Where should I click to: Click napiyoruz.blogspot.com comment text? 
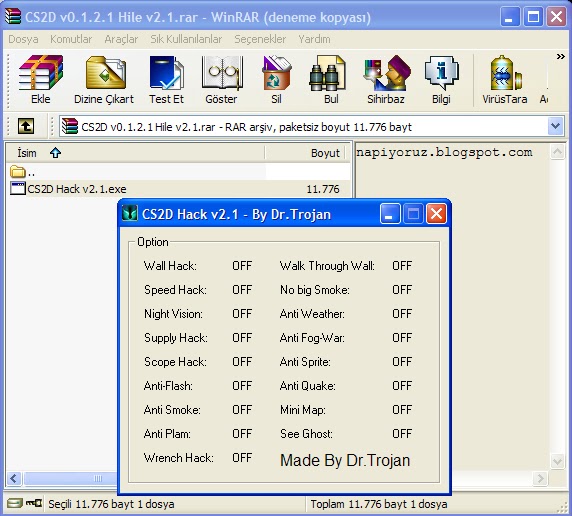[444, 152]
